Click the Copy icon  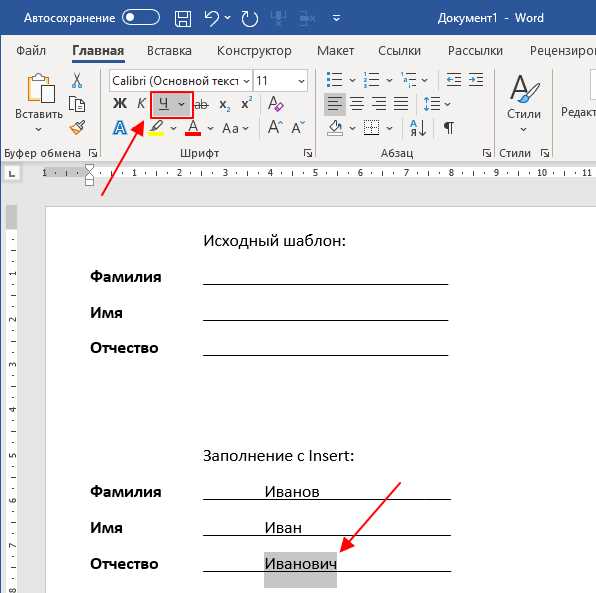click(x=77, y=104)
